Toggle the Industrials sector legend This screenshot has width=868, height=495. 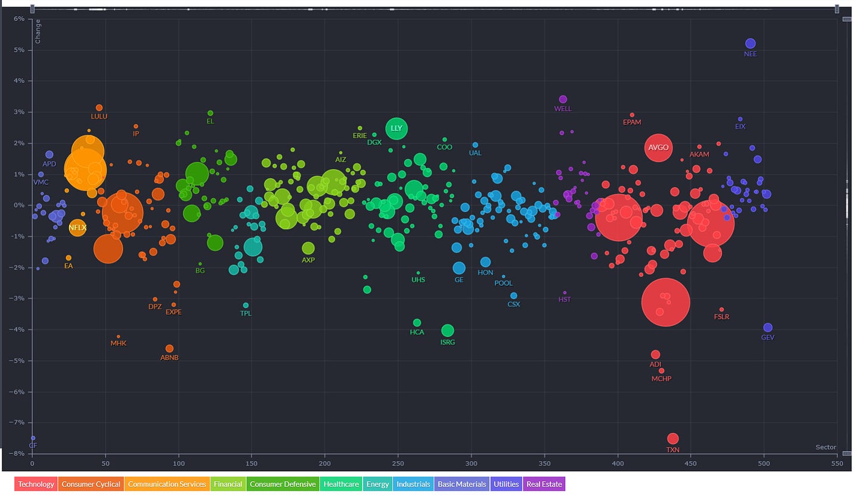click(x=413, y=484)
